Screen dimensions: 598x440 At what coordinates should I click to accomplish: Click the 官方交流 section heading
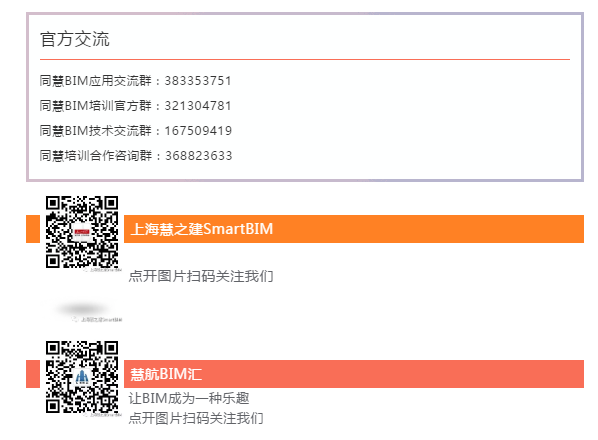pos(75,39)
